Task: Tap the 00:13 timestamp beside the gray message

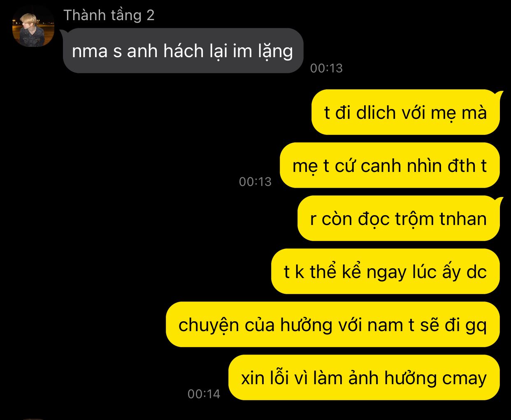Action: coord(326,68)
